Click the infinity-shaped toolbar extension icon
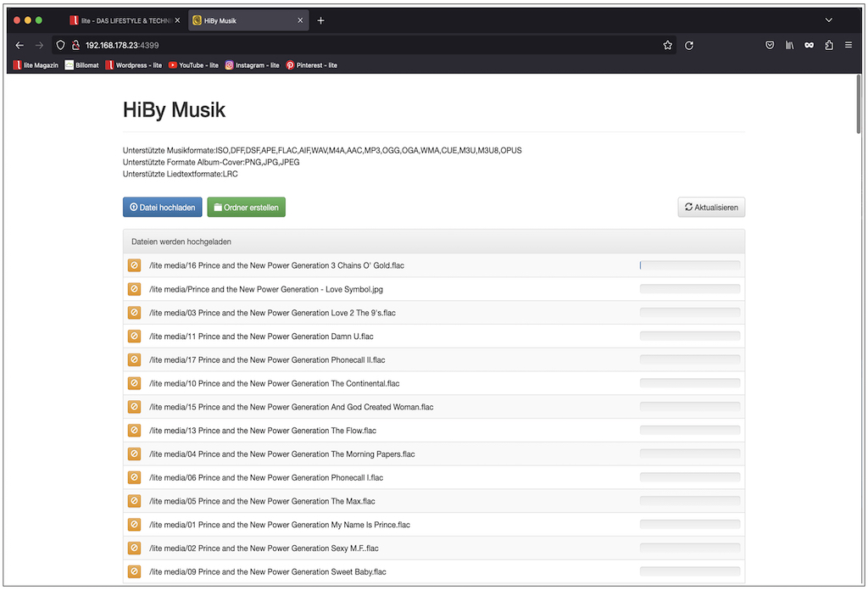 point(810,46)
